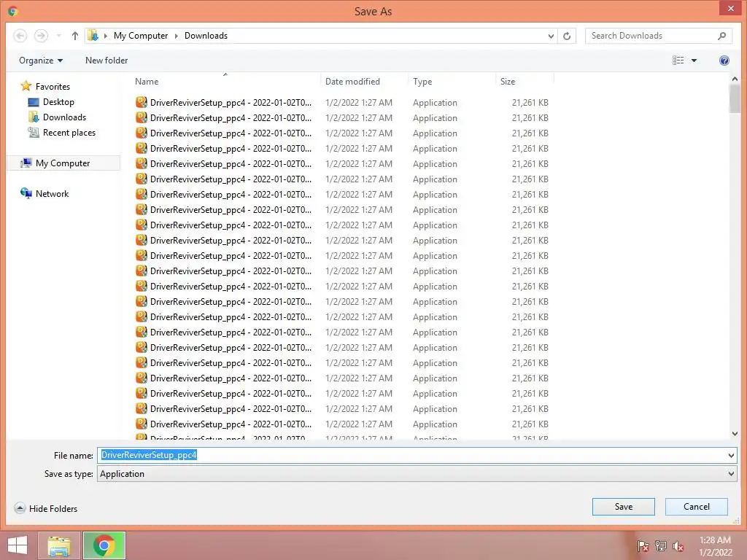Image resolution: width=747 pixels, height=560 pixels.
Task: Expand File name dropdown arrow
Action: (731, 455)
